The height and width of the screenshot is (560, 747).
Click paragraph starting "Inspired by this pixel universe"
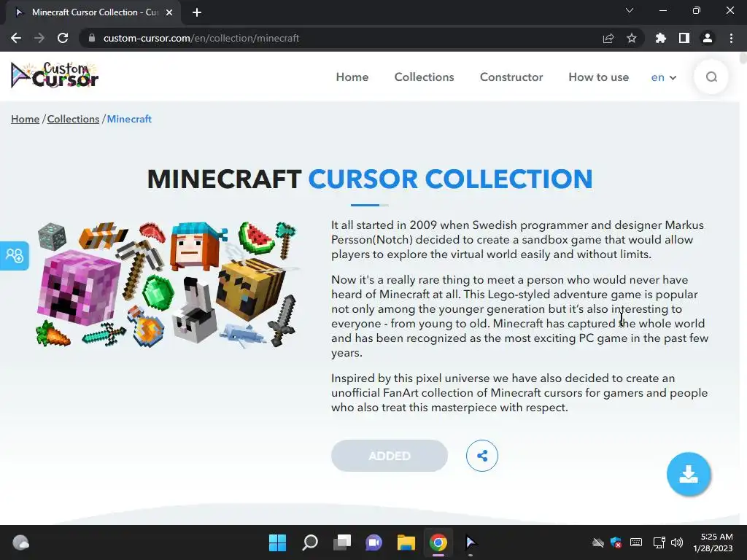pyautogui.click(x=519, y=393)
